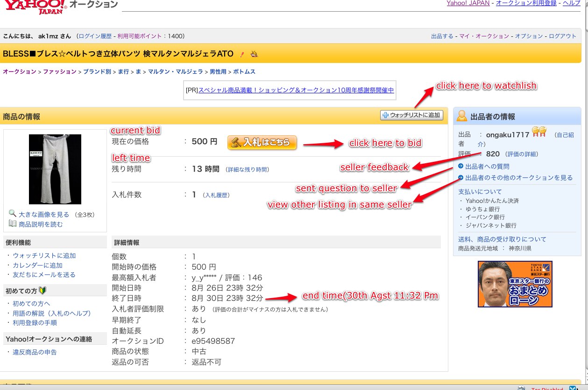The width and height of the screenshot is (588, 390).
Task: Click the 評価の詳細 seller feedback link
Action: click(x=522, y=154)
